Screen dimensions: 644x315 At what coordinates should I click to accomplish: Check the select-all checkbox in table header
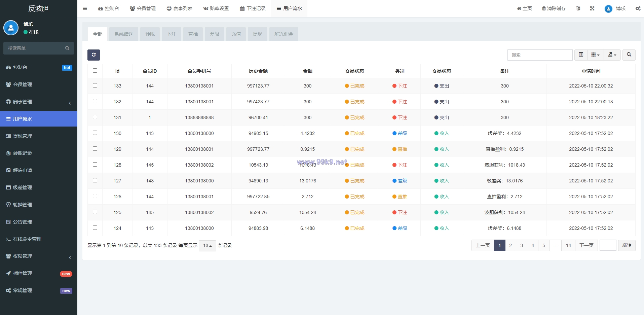(x=95, y=71)
